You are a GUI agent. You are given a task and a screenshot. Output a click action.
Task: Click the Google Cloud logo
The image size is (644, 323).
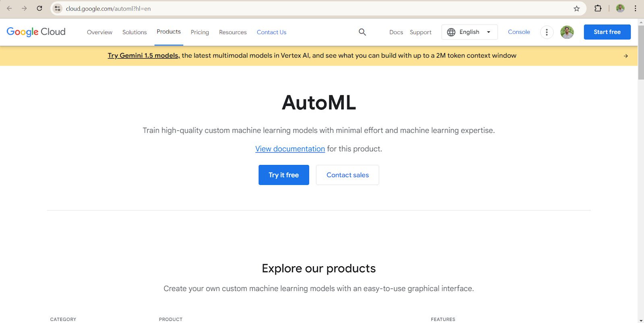point(36,32)
